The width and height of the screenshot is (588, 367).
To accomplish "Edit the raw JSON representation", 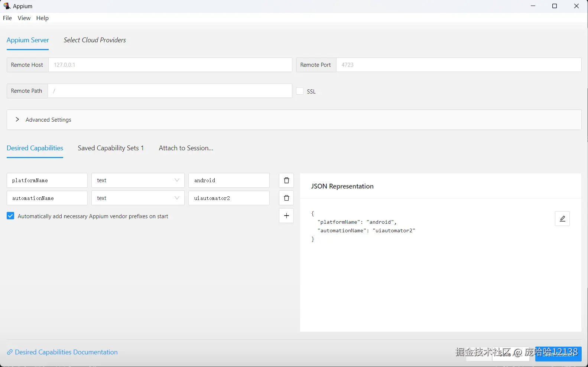I will coord(562,219).
